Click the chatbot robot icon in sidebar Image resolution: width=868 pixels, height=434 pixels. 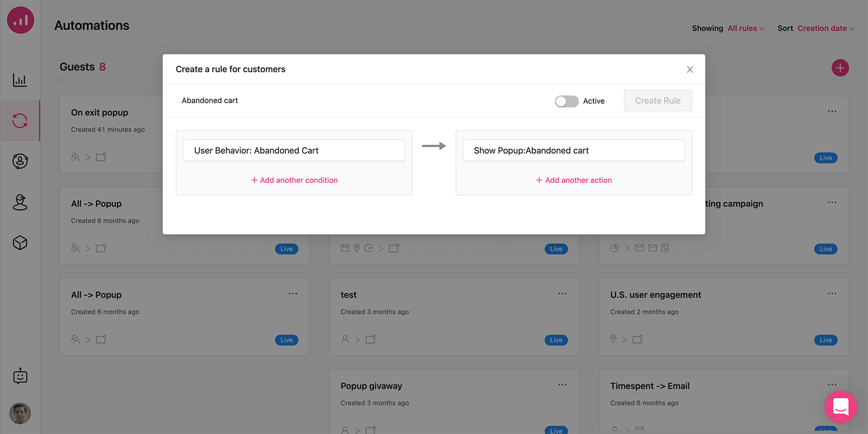[x=20, y=376]
